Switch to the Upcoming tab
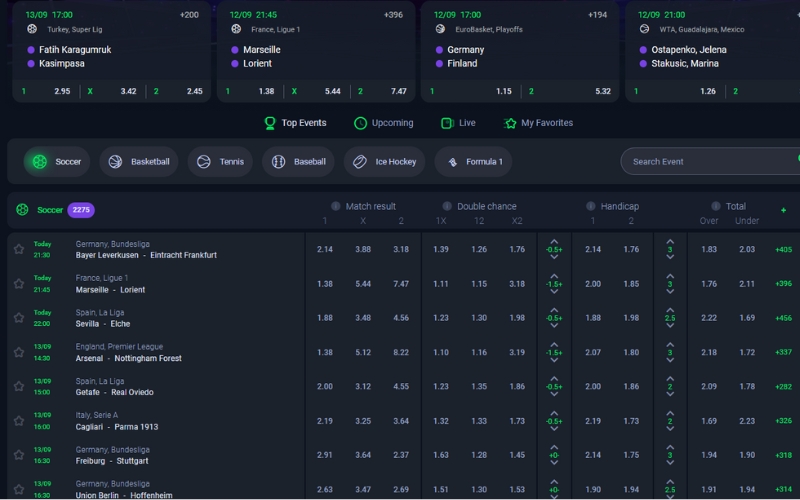 (x=384, y=123)
